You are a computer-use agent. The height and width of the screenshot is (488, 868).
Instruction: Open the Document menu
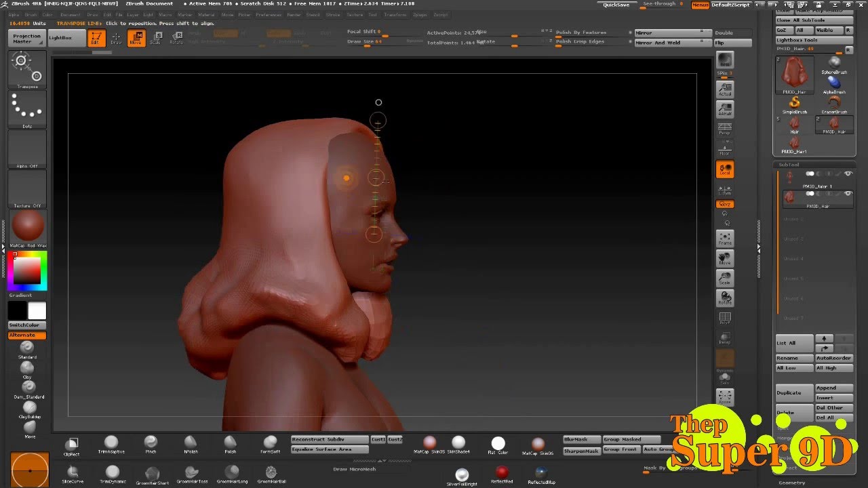[70, 14]
